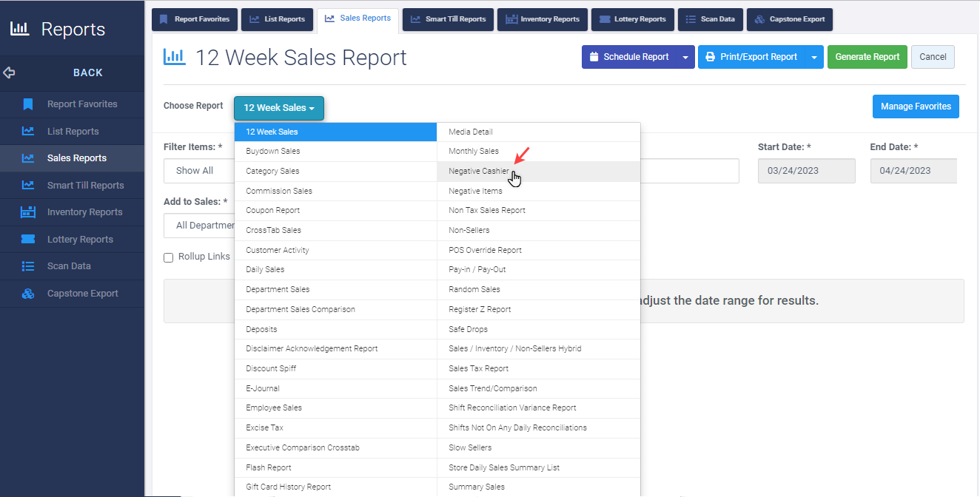The image size is (980, 497).
Task: Click the List Reports chart icon in sidebar
Action: pos(28,132)
